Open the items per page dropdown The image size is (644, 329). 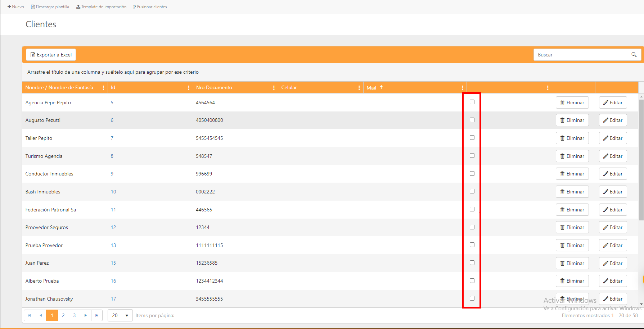[120, 315]
